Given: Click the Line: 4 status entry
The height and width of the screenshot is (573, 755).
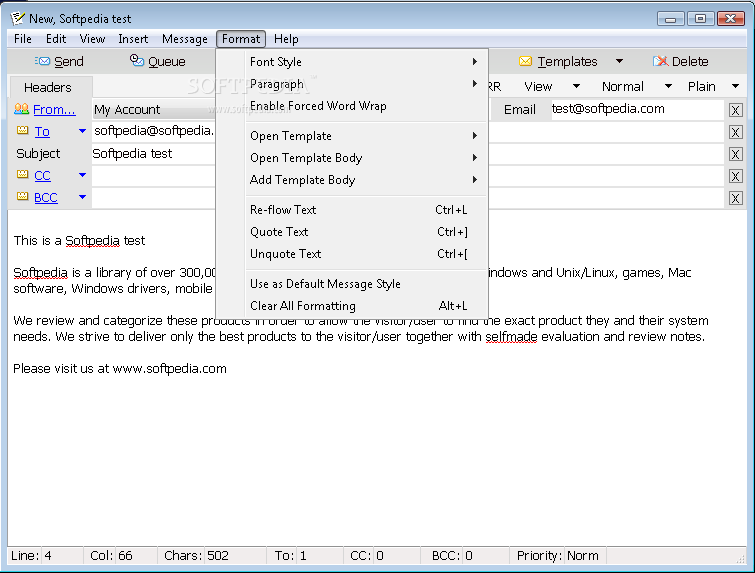Looking at the screenshot, I should (31, 556).
